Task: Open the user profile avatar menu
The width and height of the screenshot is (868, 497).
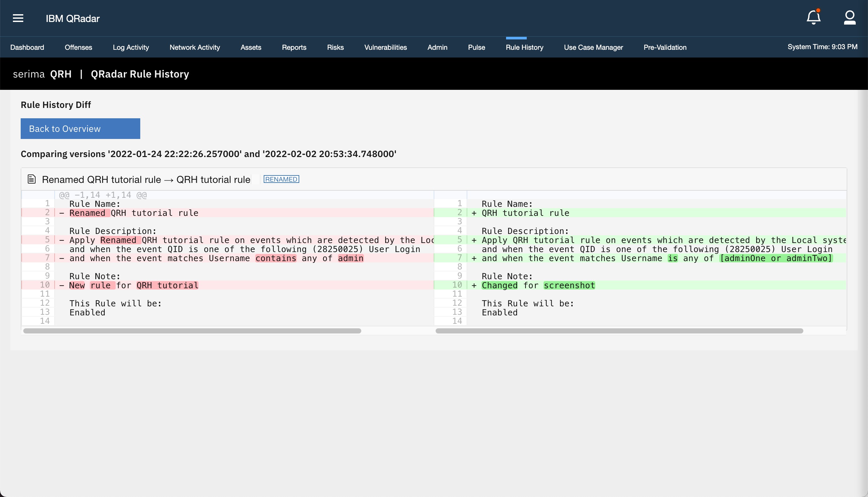Action: click(850, 17)
